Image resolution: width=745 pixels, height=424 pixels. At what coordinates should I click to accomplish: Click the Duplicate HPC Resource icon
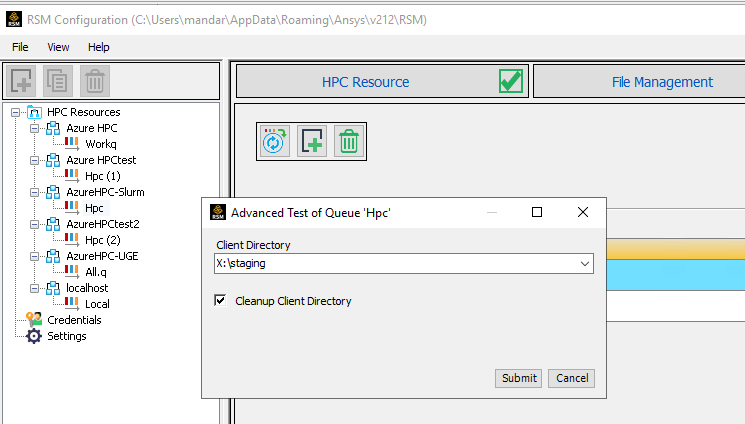tap(58, 81)
